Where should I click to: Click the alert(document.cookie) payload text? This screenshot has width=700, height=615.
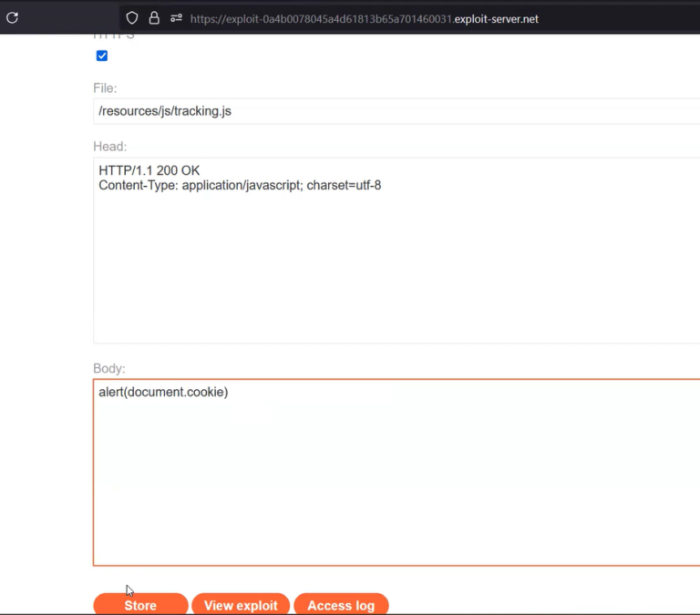click(163, 392)
